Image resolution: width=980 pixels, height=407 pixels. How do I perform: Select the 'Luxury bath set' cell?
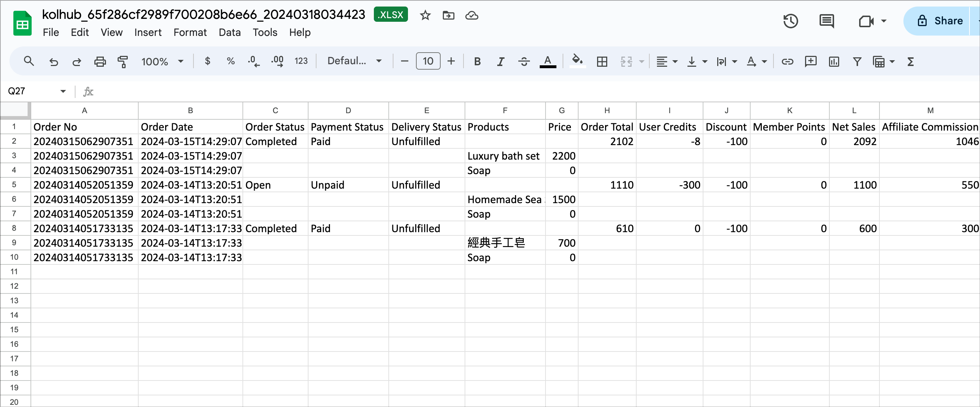[505, 156]
